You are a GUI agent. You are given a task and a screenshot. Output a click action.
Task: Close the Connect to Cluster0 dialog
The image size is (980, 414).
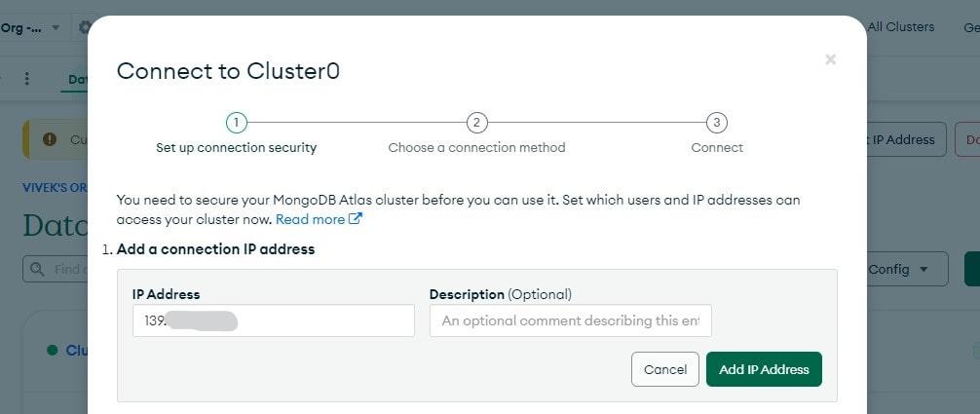[x=830, y=59]
